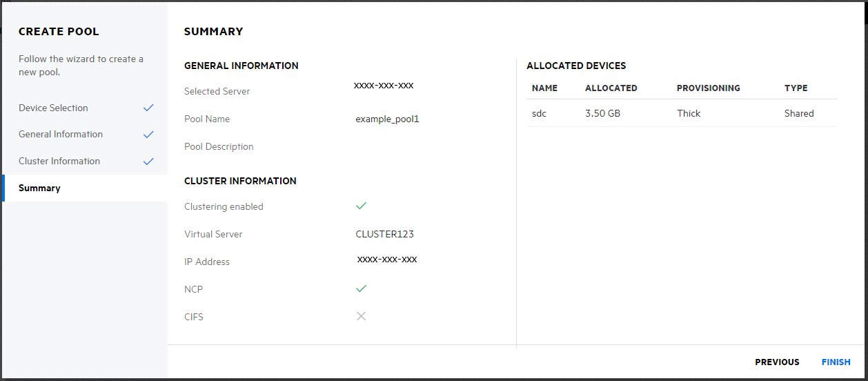
Task: Click the PROVISIONING column header
Action: click(x=708, y=88)
